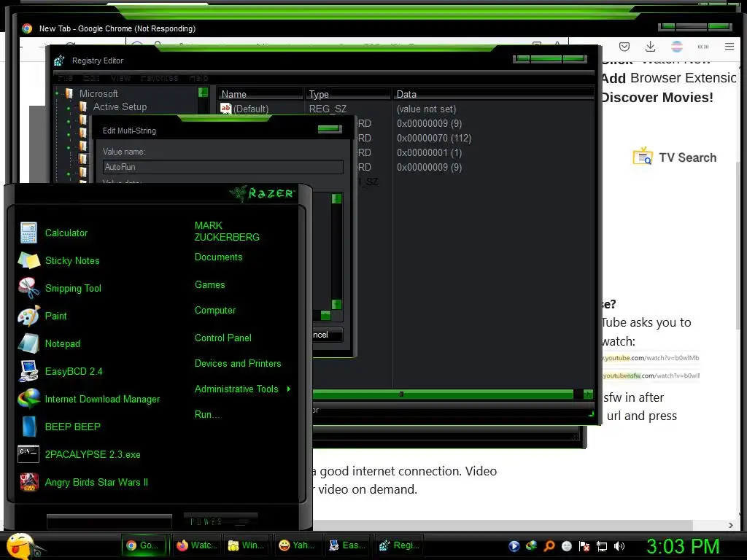Click the registry tree scroll-up arrow

click(x=204, y=93)
